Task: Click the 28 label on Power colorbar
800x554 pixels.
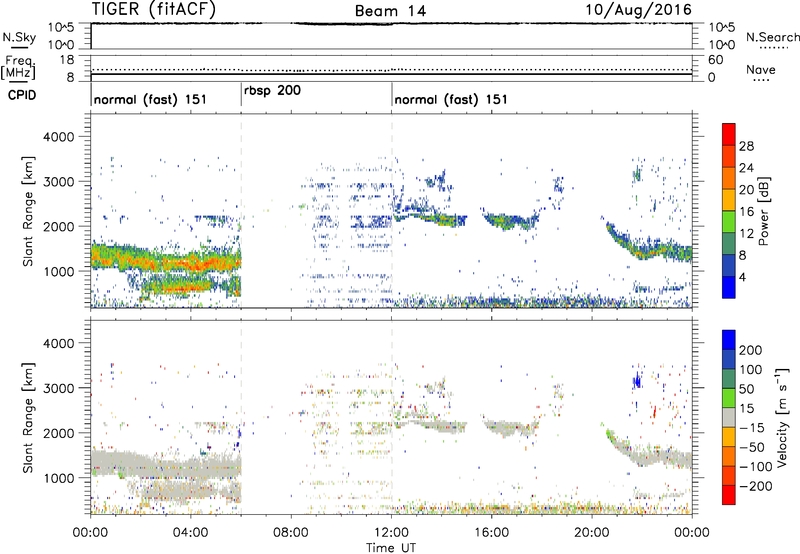Action: pyautogui.click(x=746, y=146)
